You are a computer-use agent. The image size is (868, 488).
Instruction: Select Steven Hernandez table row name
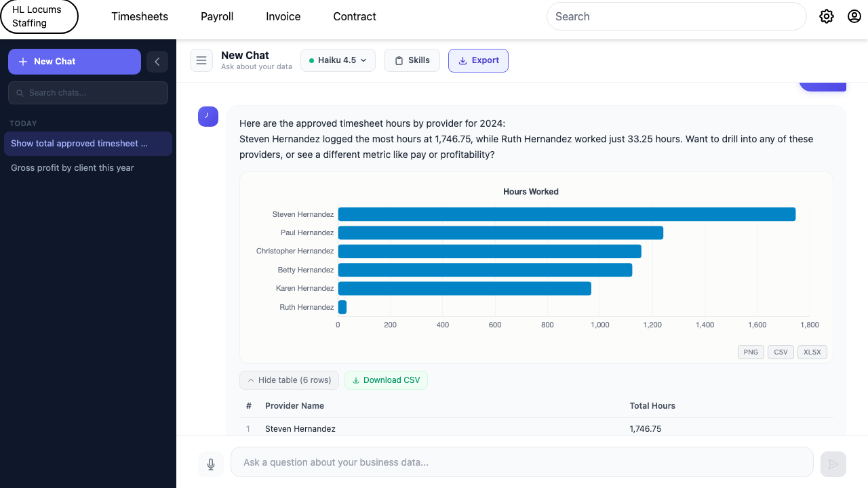pos(300,429)
